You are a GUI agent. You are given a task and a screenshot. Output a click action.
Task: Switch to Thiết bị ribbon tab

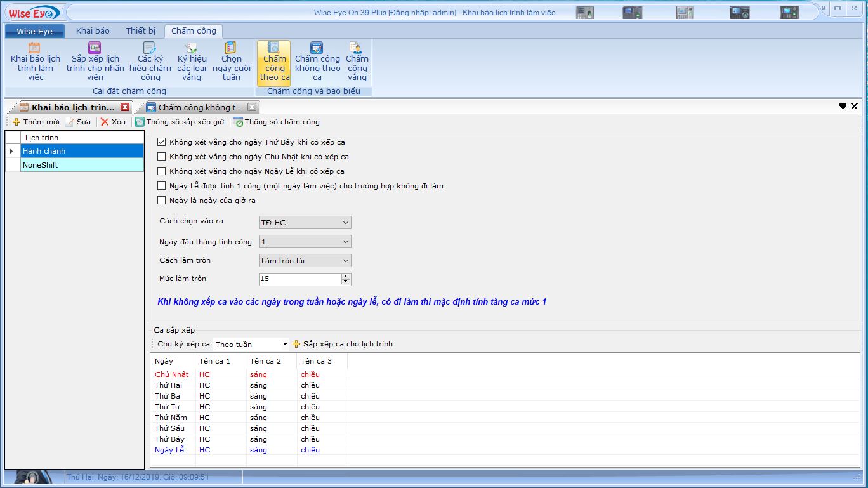coord(140,30)
